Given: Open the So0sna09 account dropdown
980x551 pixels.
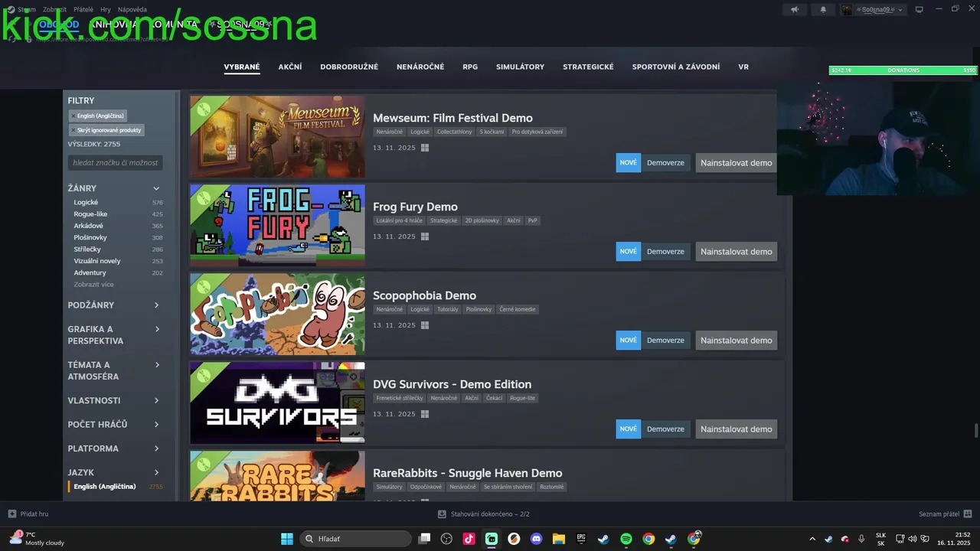Looking at the screenshot, I should click(873, 9).
